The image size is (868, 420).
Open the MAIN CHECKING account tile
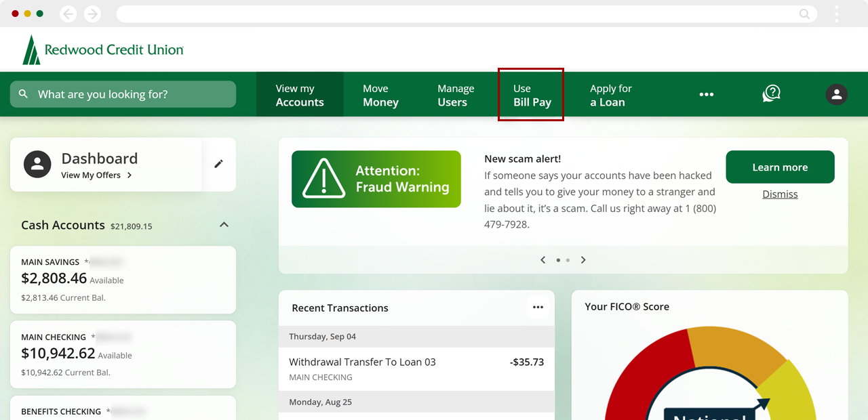coord(123,354)
